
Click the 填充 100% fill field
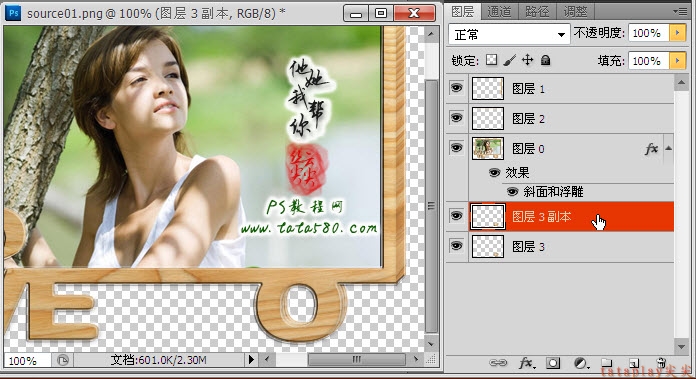click(x=649, y=60)
